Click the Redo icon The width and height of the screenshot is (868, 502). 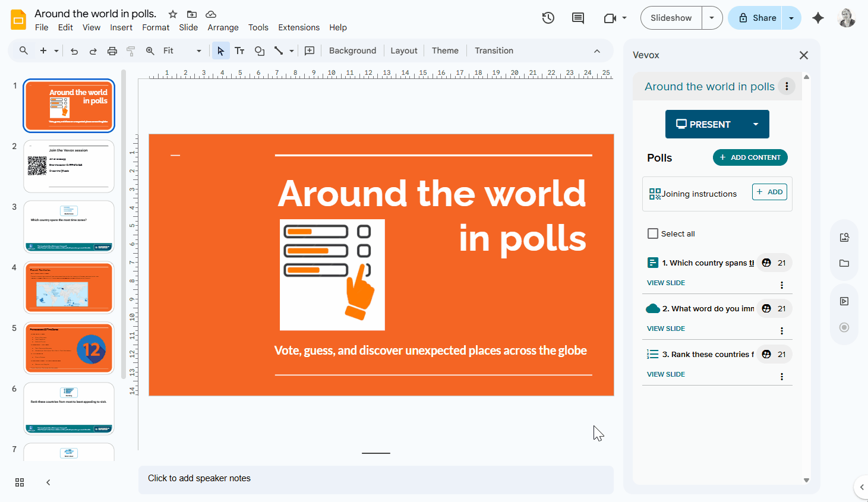[x=93, y=50]
